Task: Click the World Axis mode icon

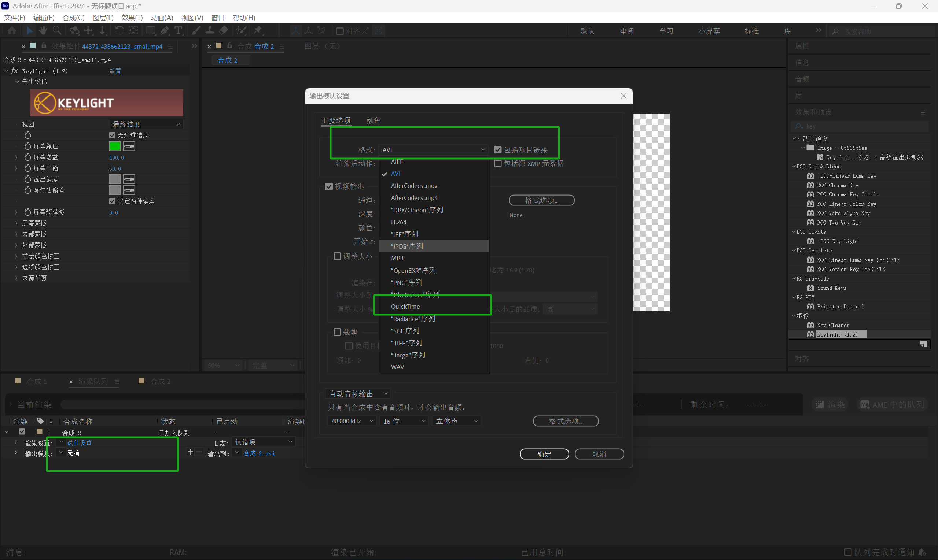Action: pos(309,31)
